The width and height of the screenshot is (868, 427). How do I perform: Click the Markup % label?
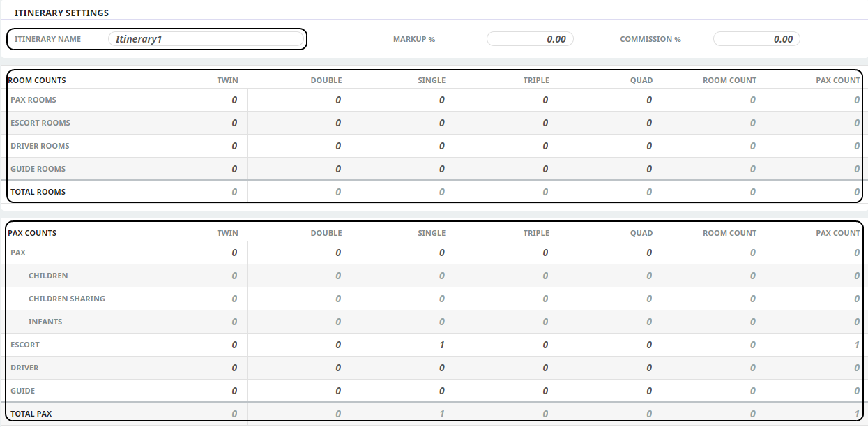click(414, 39)
